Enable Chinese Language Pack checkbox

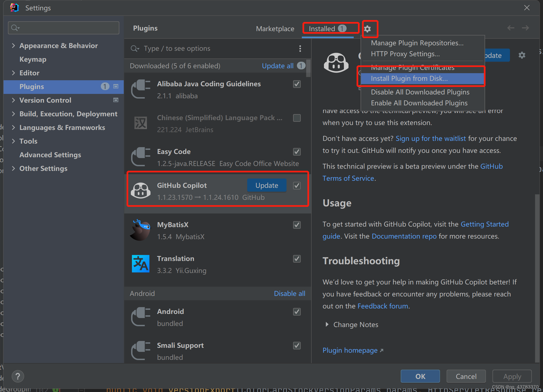[x=297, y=118]
